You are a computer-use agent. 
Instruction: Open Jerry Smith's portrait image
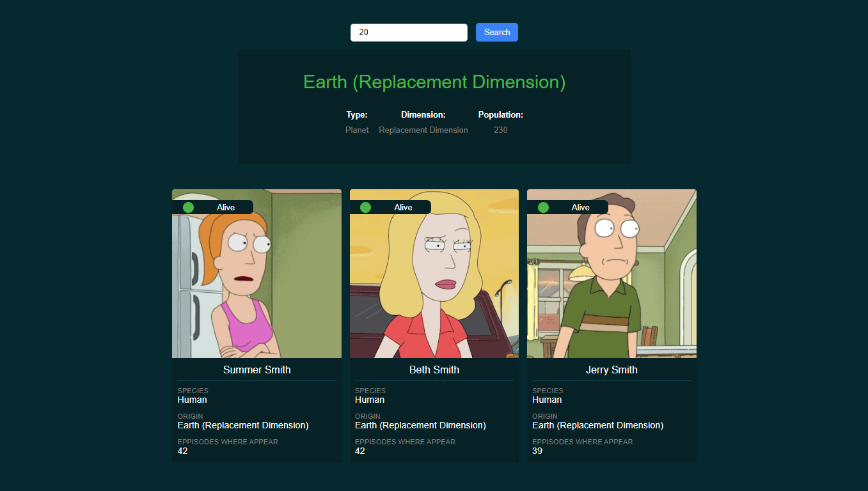(611, 273)
